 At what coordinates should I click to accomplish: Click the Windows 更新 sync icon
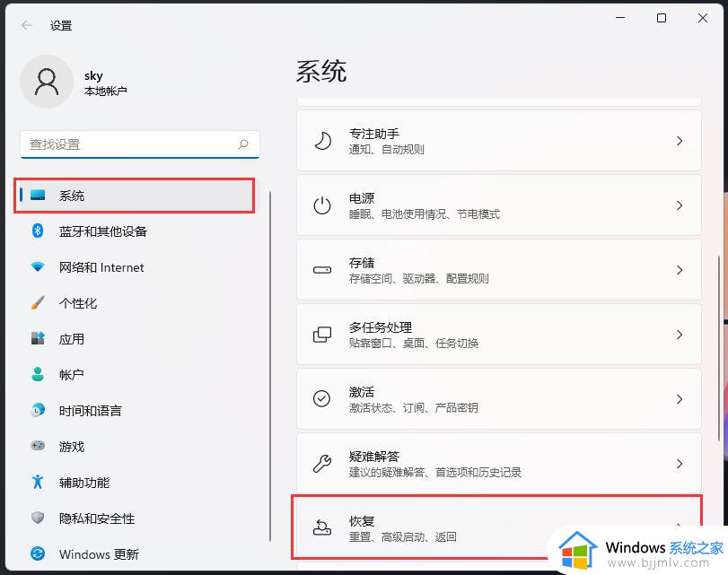[38, 553]
